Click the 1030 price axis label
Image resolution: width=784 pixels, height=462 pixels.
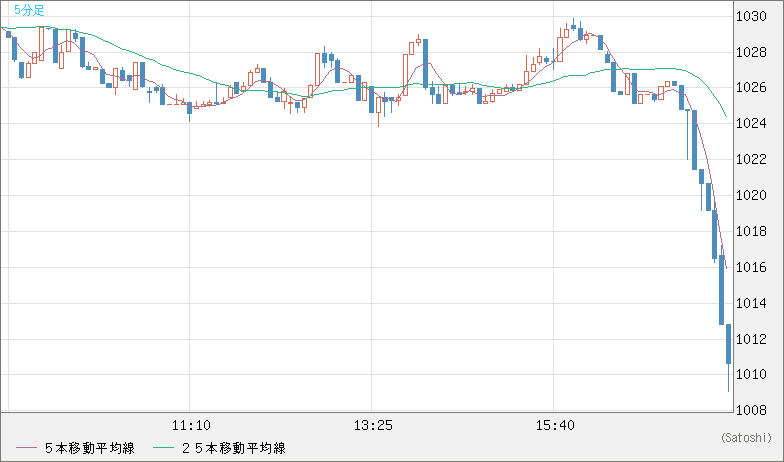751,16
